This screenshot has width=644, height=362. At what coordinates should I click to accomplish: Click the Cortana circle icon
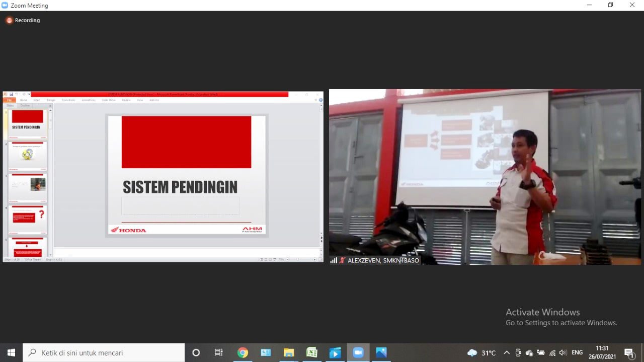pyautogui.click(x=196, y=352)
